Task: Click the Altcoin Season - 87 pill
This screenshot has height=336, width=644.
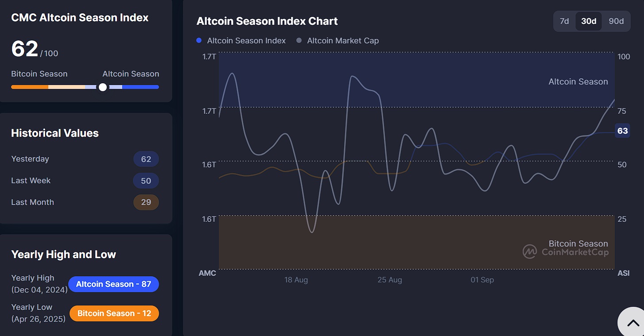Action: tap(113, 284)
